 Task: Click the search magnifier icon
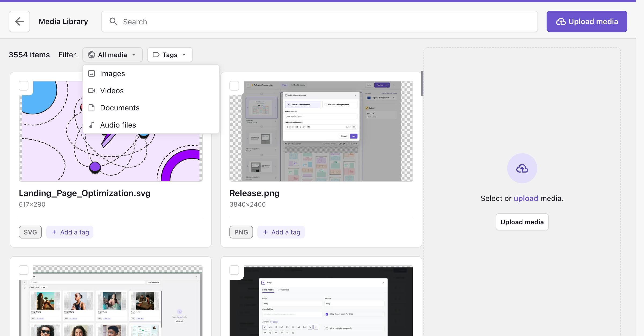(x=114, y=21)
